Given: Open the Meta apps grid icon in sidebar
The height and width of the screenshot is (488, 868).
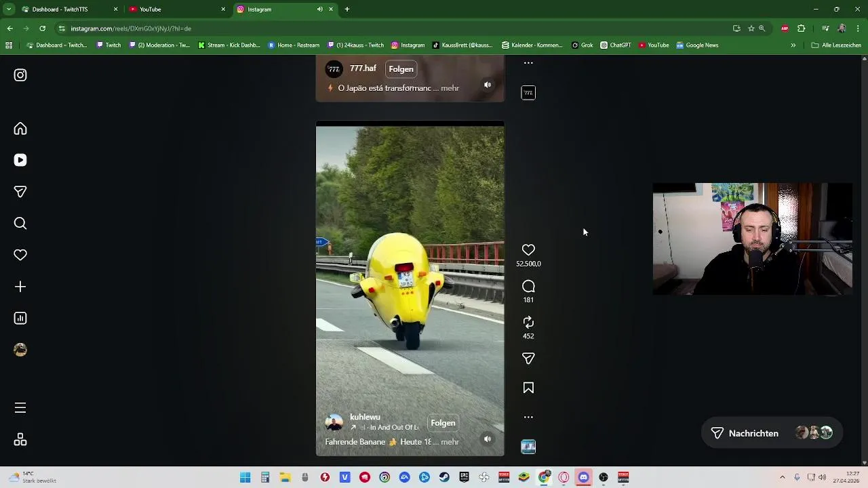Looking at the screenshot, I should click(20, 440).
